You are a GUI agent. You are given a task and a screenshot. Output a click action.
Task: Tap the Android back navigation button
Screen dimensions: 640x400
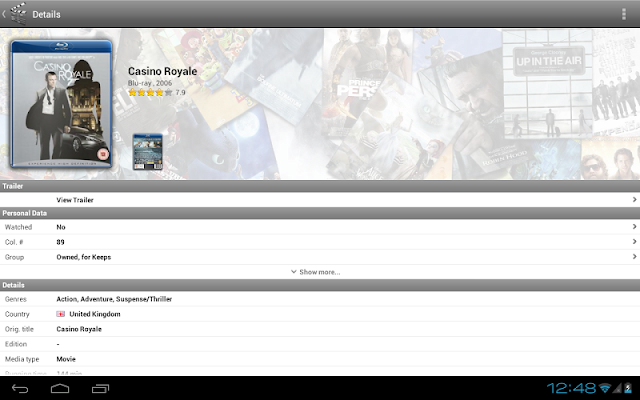[x=20, y=389]
